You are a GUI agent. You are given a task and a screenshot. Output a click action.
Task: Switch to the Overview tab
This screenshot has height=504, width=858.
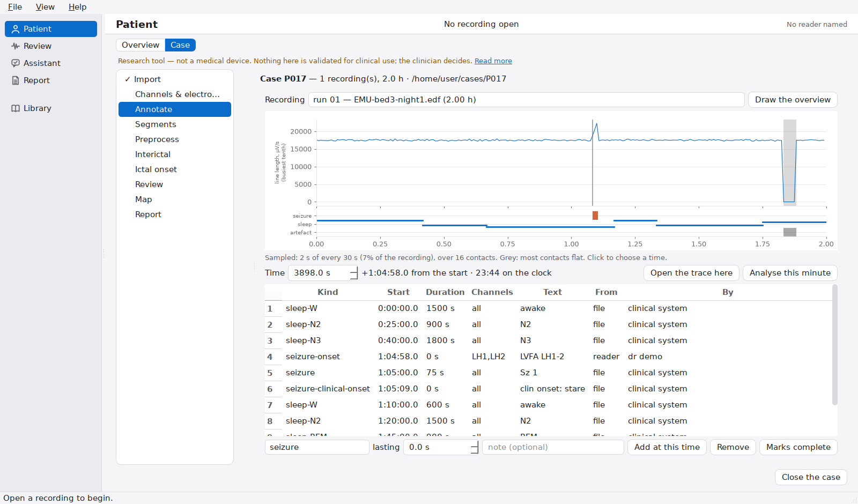140,45
